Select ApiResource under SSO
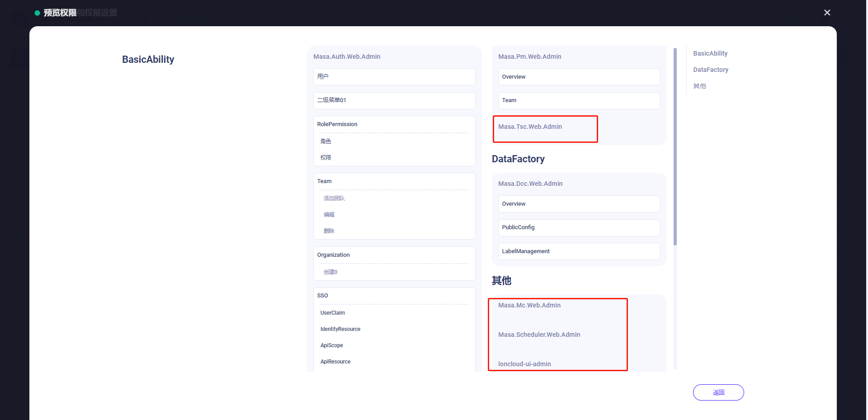868x420 pixels. [335, 361]
